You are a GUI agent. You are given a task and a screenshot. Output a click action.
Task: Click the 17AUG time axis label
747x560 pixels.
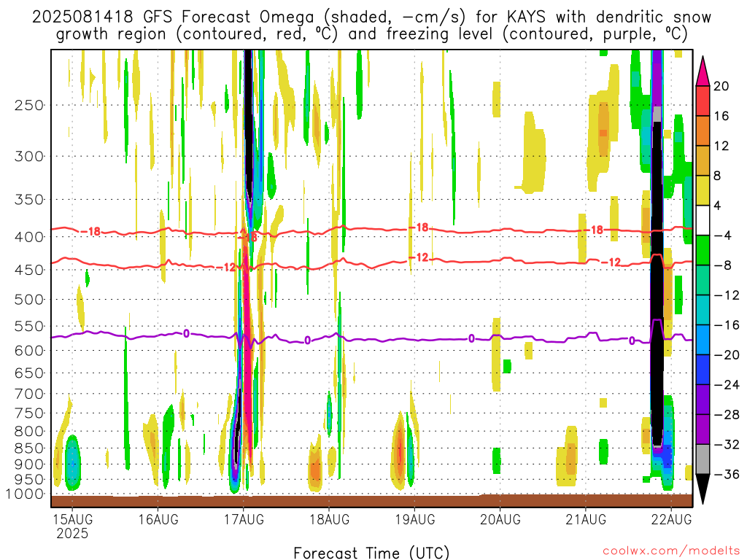coord(244,519)
